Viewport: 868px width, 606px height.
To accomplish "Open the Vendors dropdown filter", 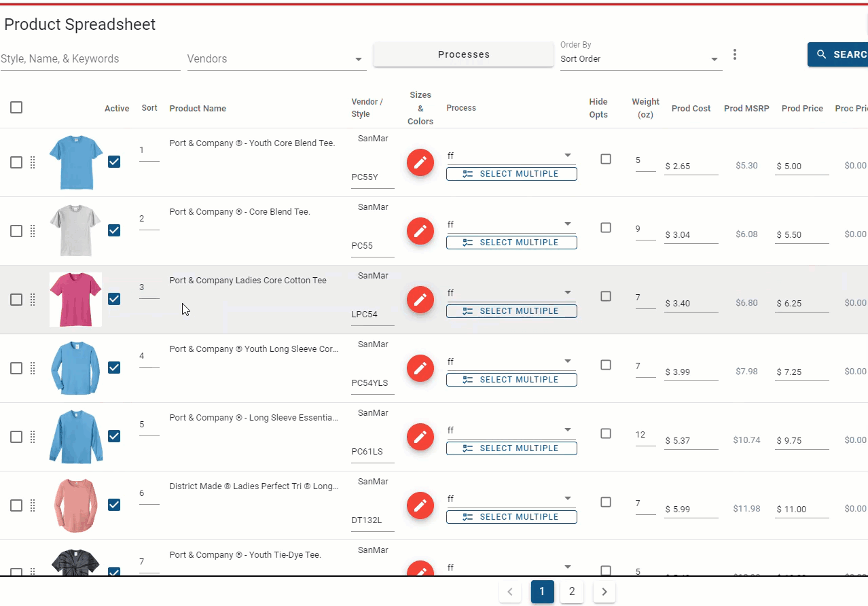I will coord(276,59).
